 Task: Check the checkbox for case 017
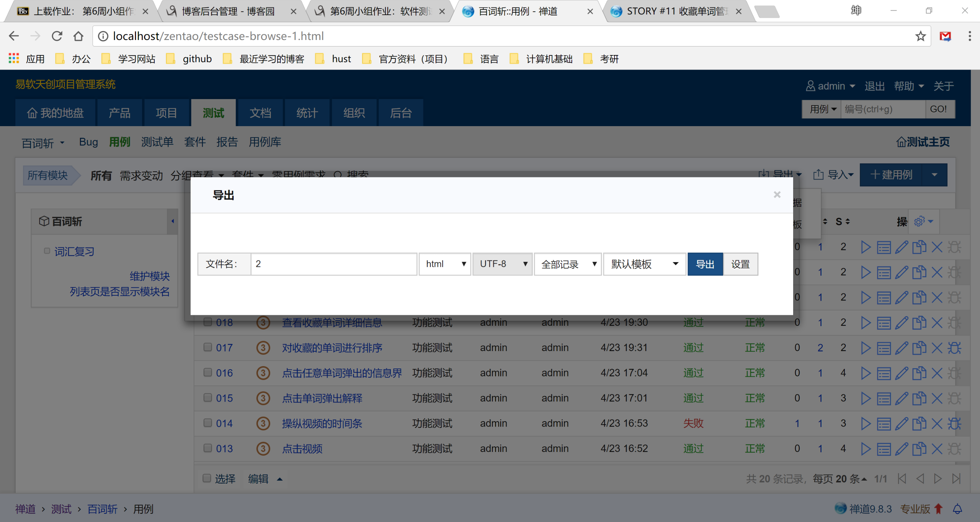(207, 347)
